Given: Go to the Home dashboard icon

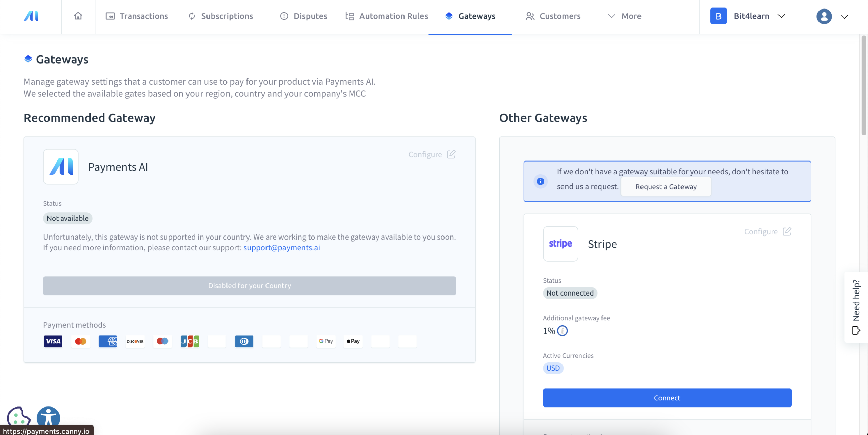Looking at the screenshot, I should [78, 16].
